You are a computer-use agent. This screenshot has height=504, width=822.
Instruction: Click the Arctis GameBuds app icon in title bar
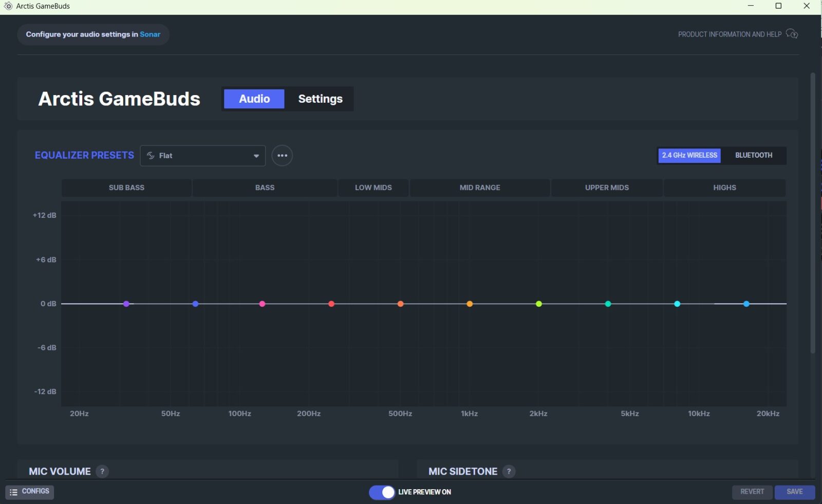(8, 6)
